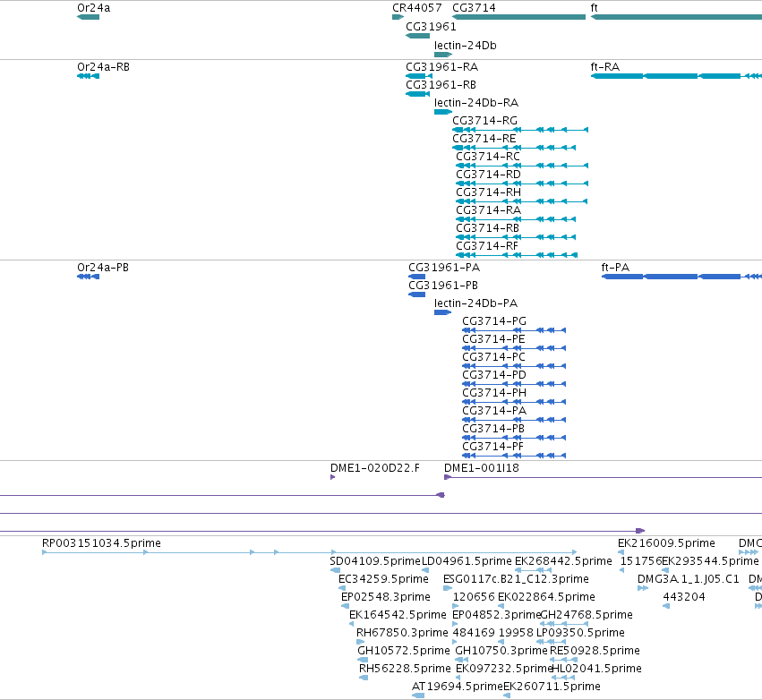Click the RH67850.3prime EST label
Screen dimensions: 762x700
pos(402,634)
